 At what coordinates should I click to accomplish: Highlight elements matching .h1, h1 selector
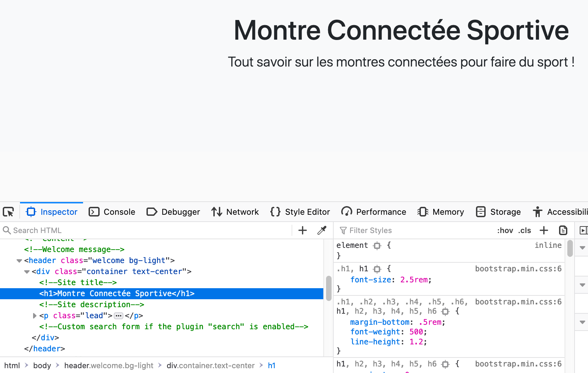pos(377,269)
